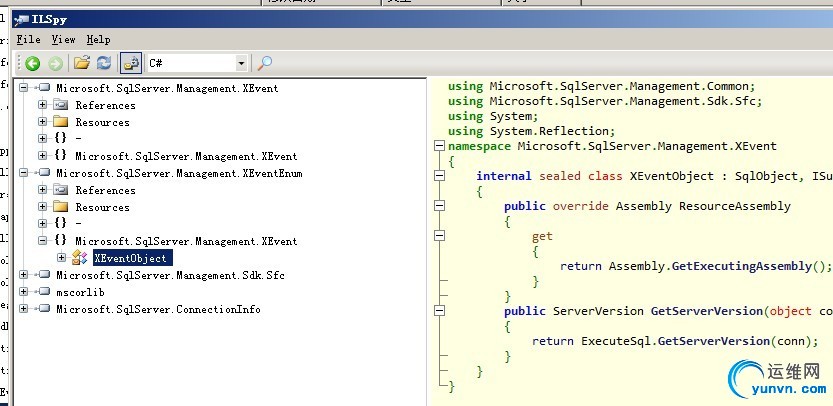Collapse the Microsoft.SqlServer.Management.XEventEnum assembly node
This screenshot has width=833, height=406.
tap(23, 173)
